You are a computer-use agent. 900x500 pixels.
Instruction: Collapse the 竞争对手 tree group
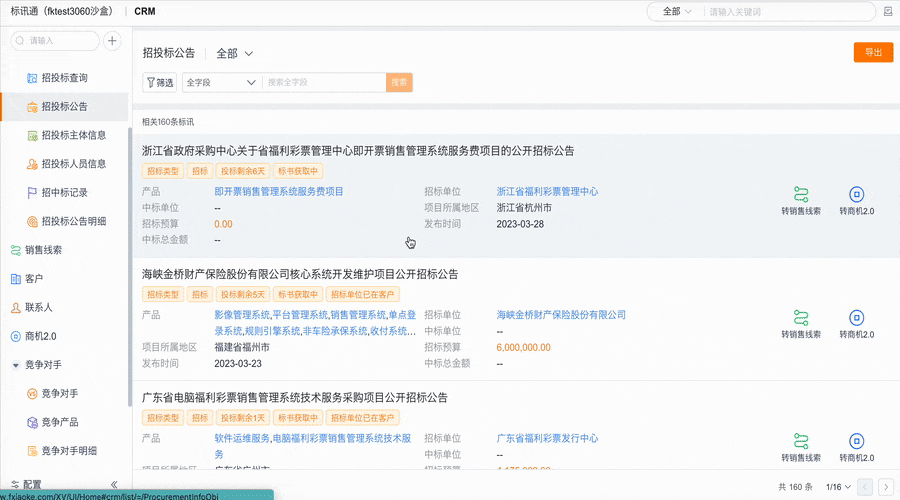(x=15, y=365)
